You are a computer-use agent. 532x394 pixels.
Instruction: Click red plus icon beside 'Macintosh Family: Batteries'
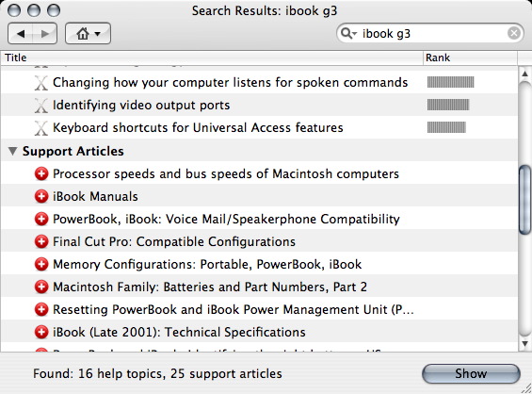41,287
